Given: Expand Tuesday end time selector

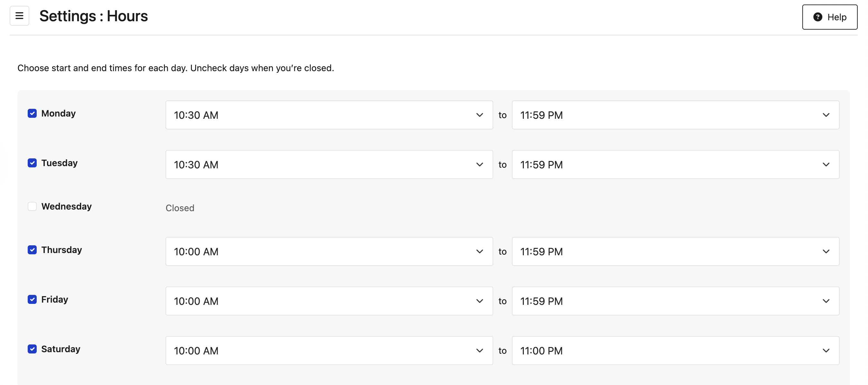Looking at the screenshot, I should 675,165.
